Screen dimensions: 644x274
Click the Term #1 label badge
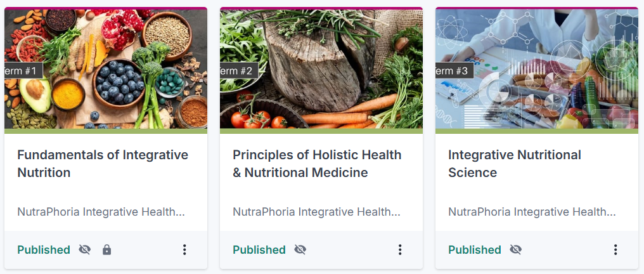point(24,70)
